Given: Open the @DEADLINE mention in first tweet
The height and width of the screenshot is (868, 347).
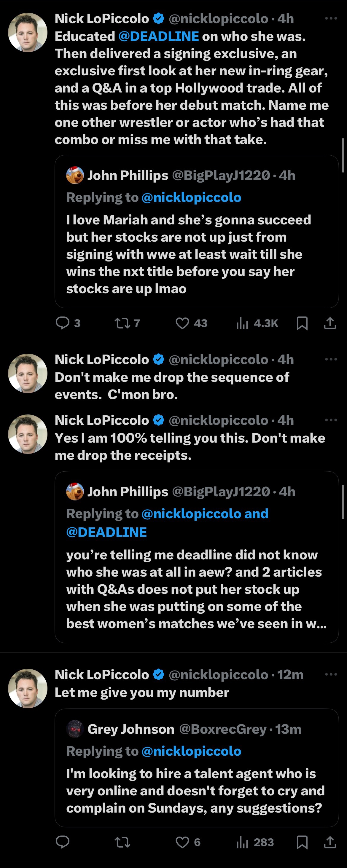Looking at the screenshot, I should (x=158, y=36).
